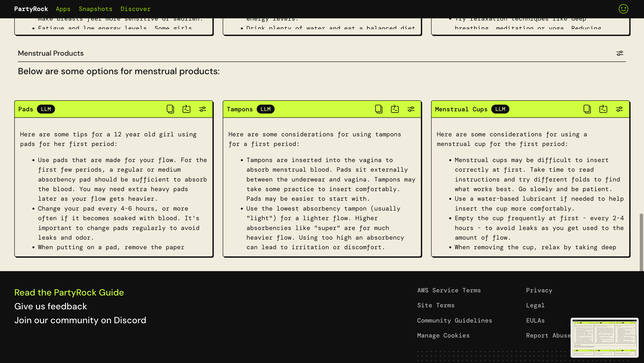
Task: Click the page minimap thumbnail
Action: click(x=604, y=337)
